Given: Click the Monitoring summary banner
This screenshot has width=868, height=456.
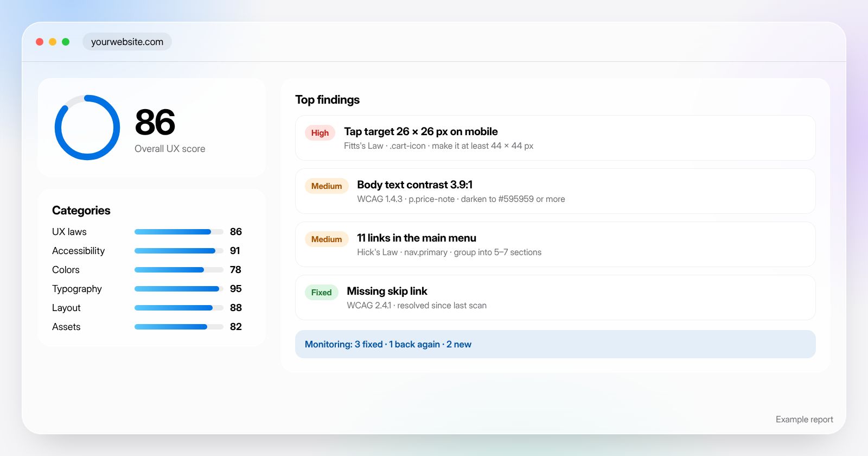Looking at the screenshot, I should 556,344.
